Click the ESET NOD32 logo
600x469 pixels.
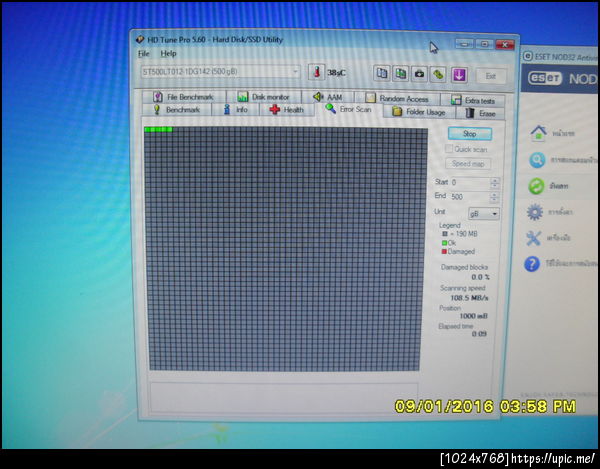[545, 78]
